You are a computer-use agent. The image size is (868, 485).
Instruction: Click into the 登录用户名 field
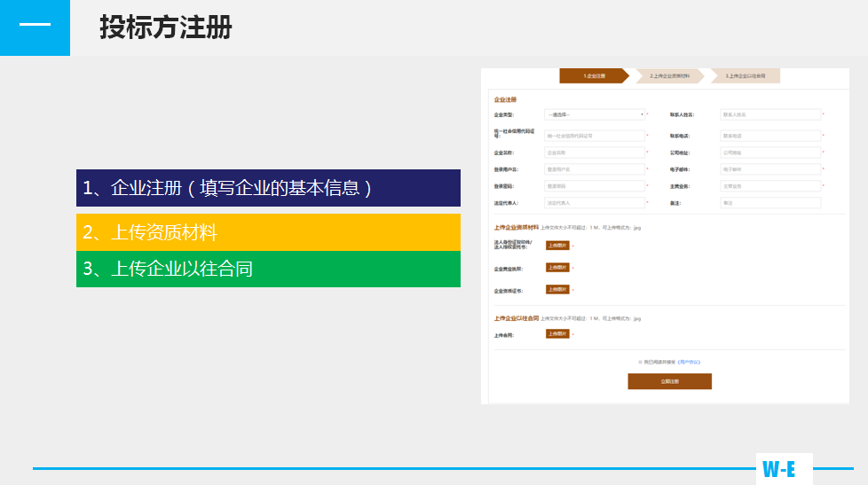click(x=594, y=169)
